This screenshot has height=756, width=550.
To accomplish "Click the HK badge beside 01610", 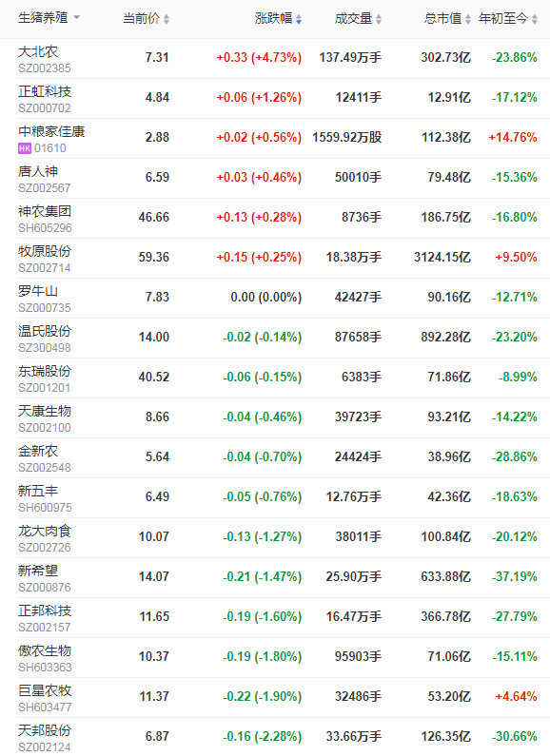I will pyautogui.click(x=25, y=148).
